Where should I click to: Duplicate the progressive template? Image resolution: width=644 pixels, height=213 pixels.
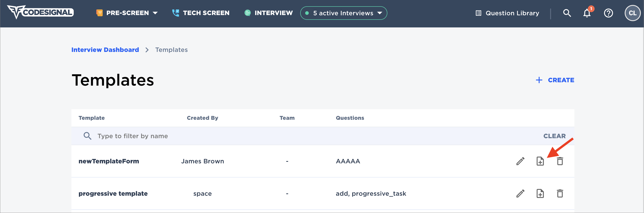tap(540, 193)
